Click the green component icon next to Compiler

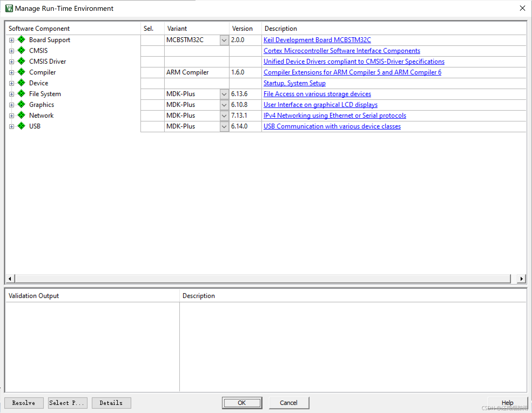click(21, 72)
